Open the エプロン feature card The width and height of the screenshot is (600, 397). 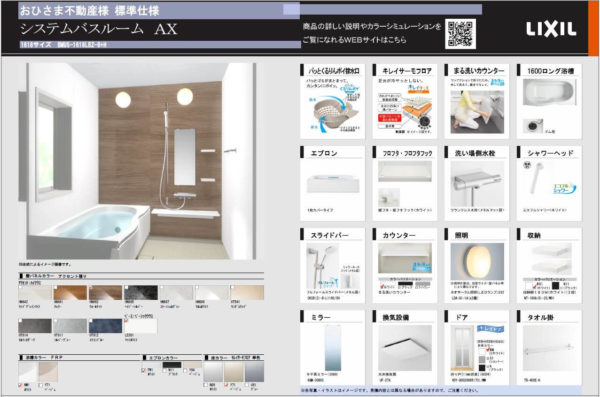point(333,183)
